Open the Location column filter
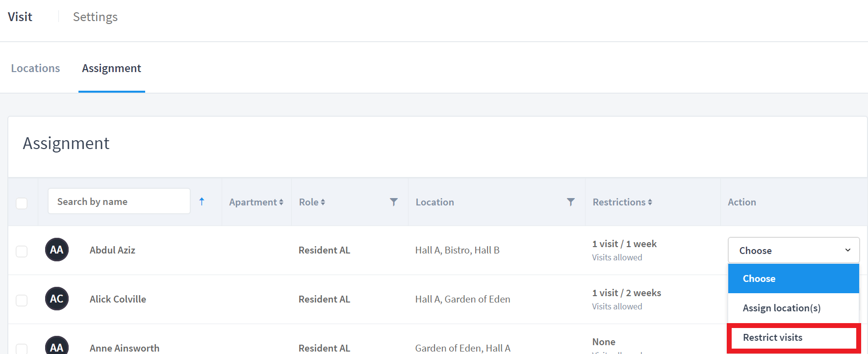The width and height of the screenshot is (868, 354). pyautogui.click(x=571, y=202)
